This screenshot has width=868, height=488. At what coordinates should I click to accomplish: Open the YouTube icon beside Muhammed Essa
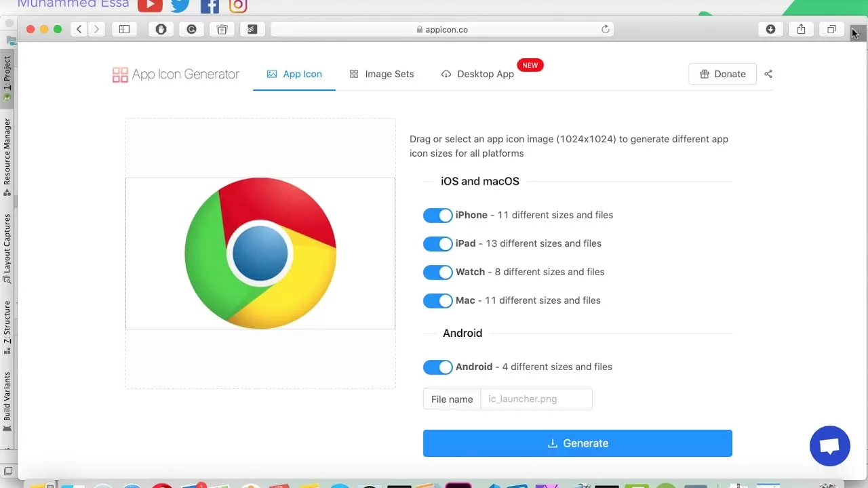click(x=150, y=5)
